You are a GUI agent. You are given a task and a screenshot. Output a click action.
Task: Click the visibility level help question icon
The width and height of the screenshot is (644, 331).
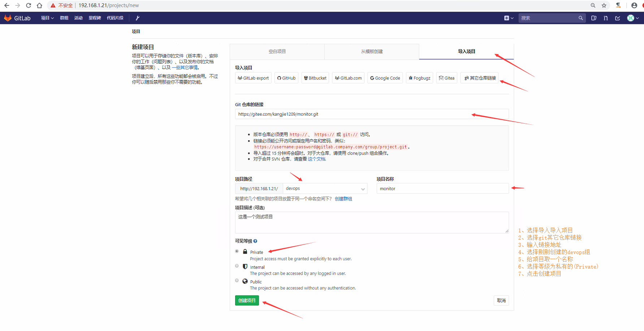click(255, 241)
